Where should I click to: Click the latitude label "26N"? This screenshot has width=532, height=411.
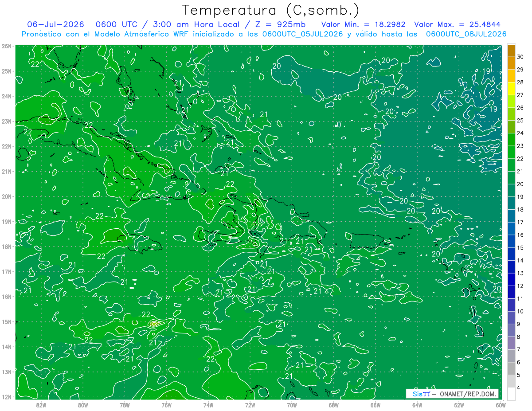pyautogui.click(x=6, y=46)
